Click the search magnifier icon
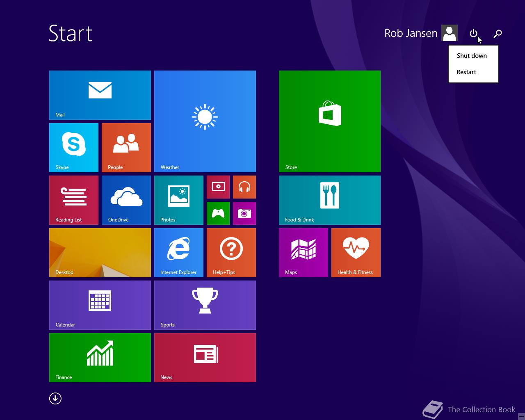 click(x=498, y=33)
